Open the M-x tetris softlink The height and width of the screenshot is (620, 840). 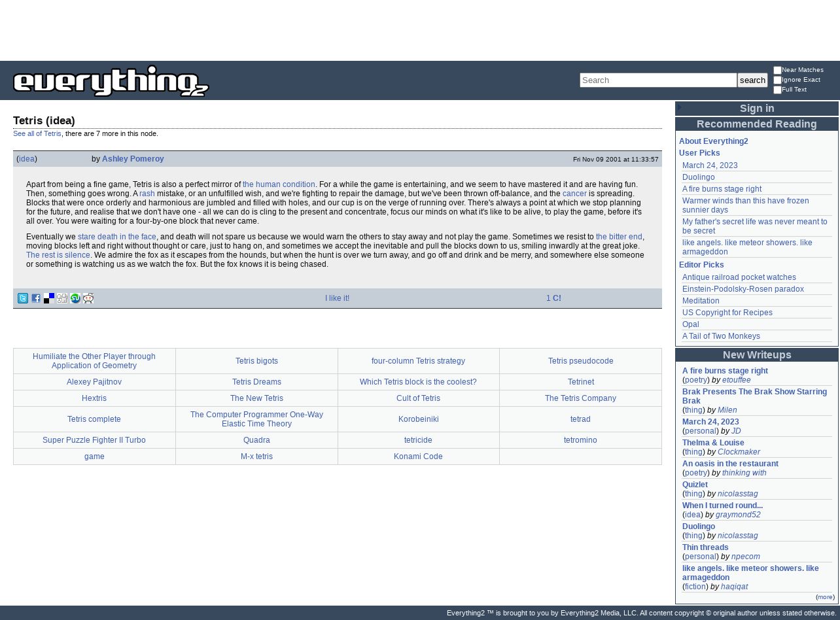(256, 456)
